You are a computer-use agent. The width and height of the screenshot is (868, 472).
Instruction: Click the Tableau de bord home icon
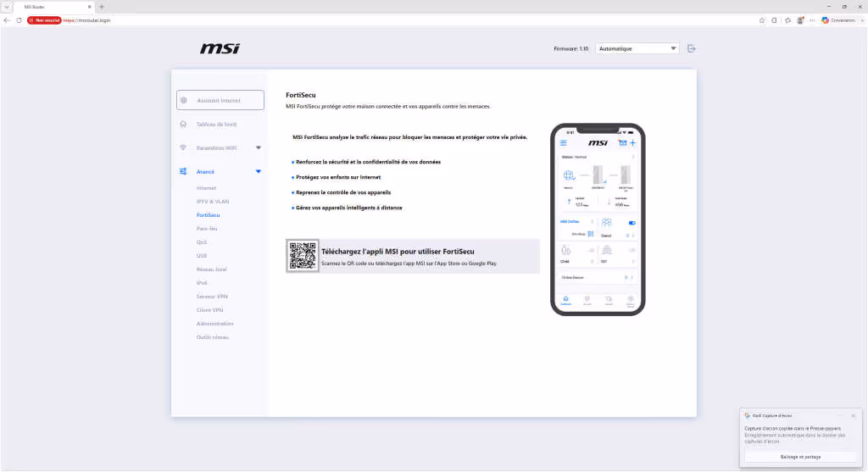coord(183,124)
